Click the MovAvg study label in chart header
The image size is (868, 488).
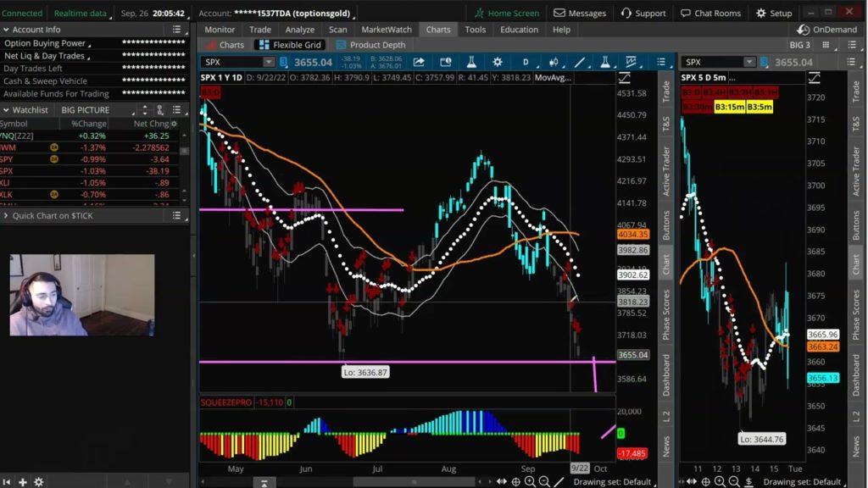pyautogui.click(x=553, y=77)
